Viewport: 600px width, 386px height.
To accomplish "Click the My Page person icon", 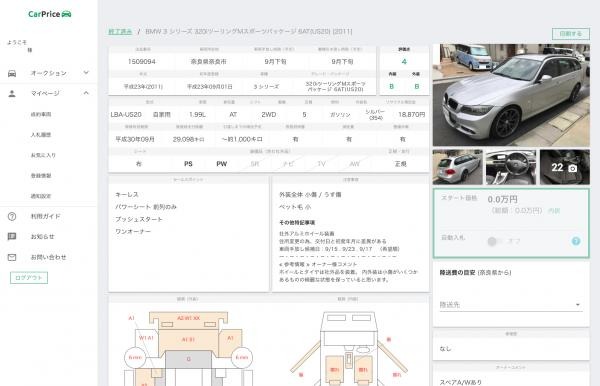I will 12,93.
